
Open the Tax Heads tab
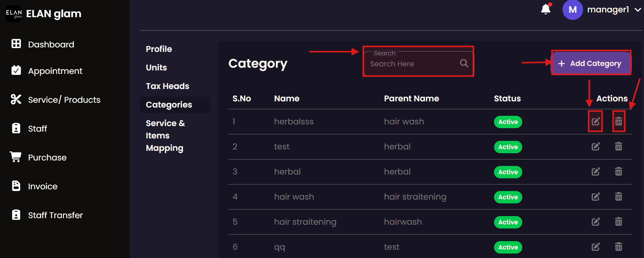[168, 86]
